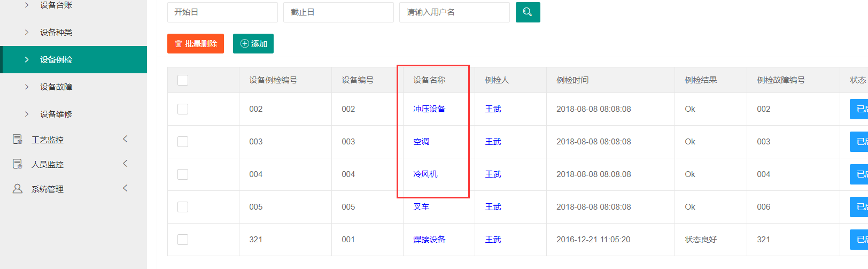The height and width of the screenshot is (269, 868).
Task: Expand the 人员监控 menu arrow
Action: click(x=125, y=164)
